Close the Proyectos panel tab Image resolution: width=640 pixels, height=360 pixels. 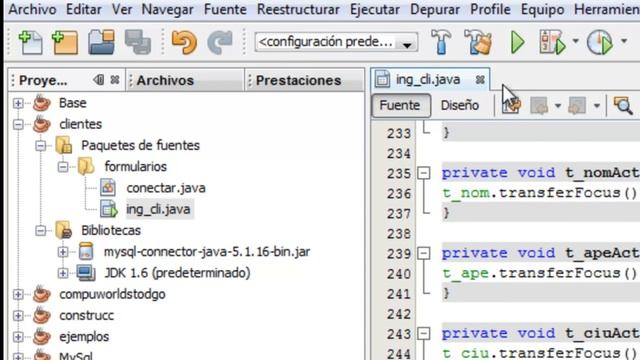tap(115, 80)
